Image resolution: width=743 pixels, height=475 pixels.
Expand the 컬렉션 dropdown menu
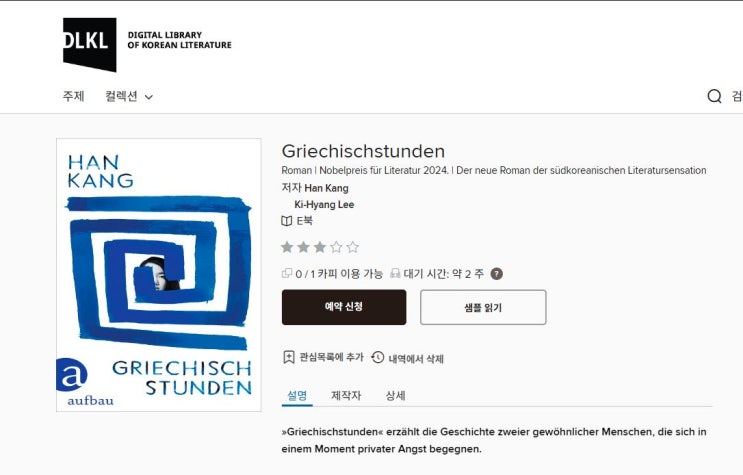click(129, 96)
